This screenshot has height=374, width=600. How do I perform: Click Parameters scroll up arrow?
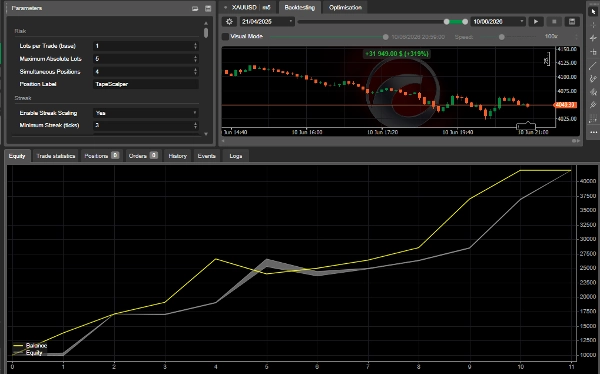point(206,23)
